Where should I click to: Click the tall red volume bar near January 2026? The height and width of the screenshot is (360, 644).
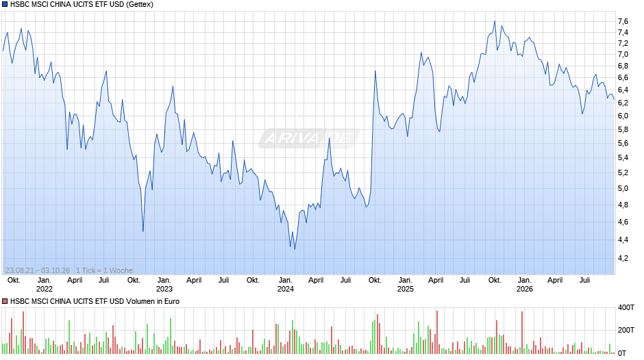tap(522, 333)
